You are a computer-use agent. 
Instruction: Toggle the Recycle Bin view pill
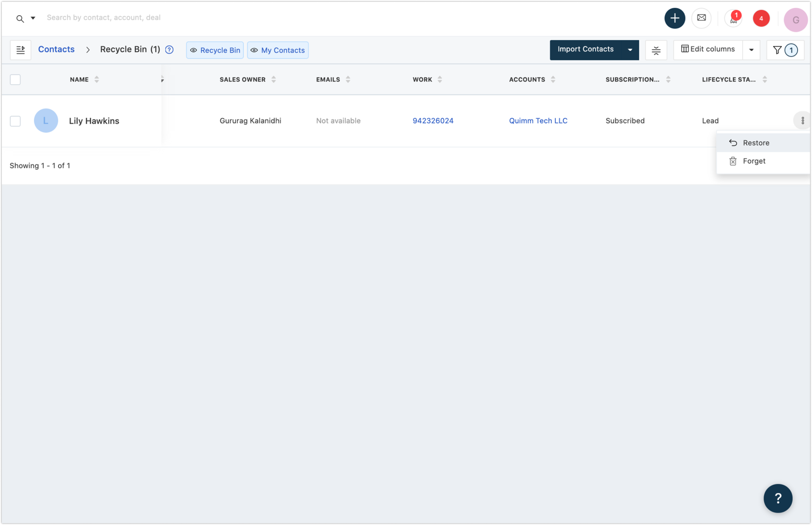click(214, 50)
